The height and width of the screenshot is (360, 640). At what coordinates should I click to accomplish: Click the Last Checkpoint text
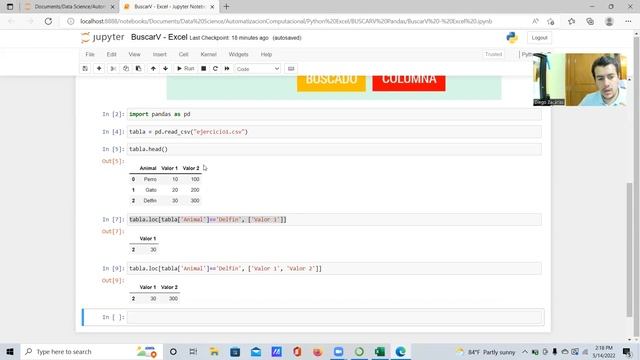coord(229,38)
